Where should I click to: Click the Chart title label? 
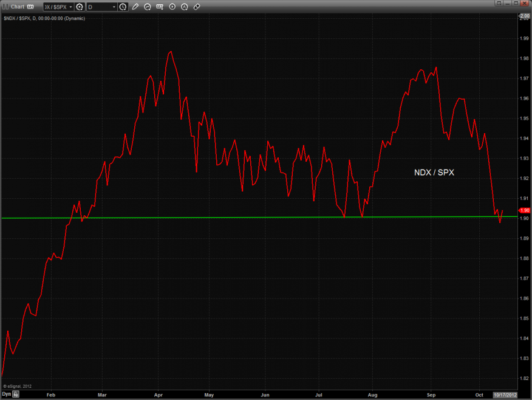point(18,7)
